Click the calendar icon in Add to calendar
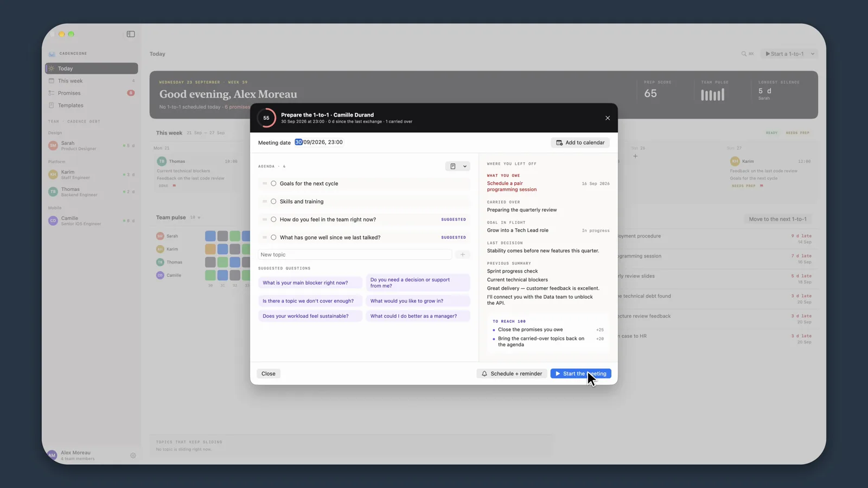The height and width of the screenshot is (488, 868). tap(559, 143)
